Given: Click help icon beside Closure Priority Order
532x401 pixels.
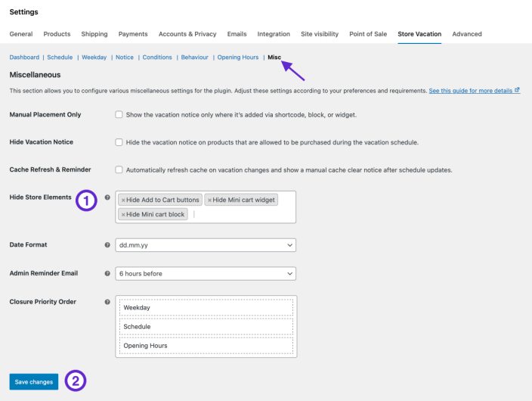Looking at the screenshot, I should 107,302.
